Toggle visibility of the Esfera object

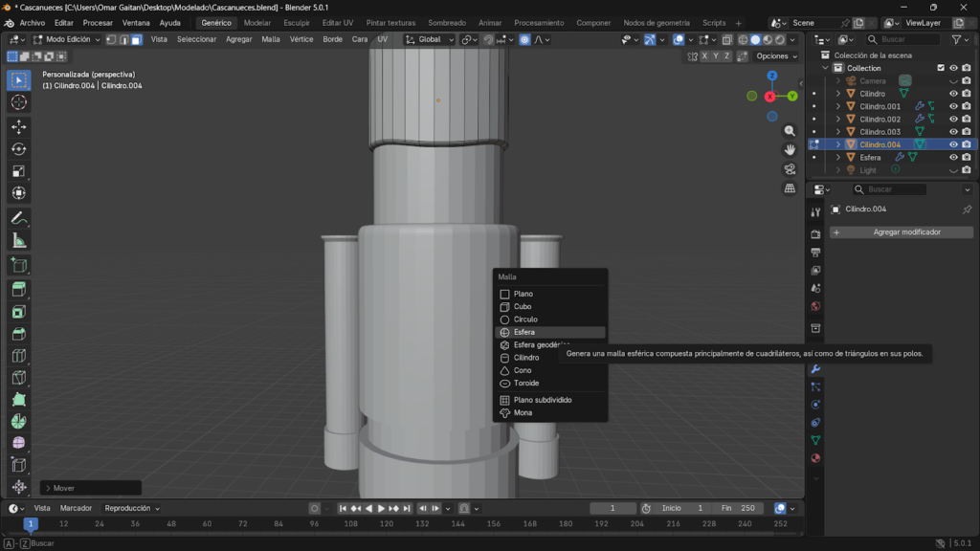(953, 157)
